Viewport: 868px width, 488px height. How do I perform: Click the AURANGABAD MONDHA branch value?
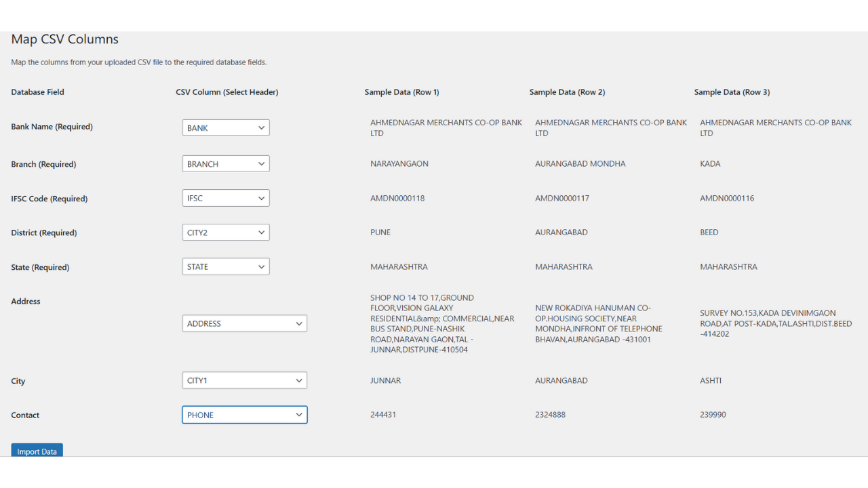coord(580,163)
